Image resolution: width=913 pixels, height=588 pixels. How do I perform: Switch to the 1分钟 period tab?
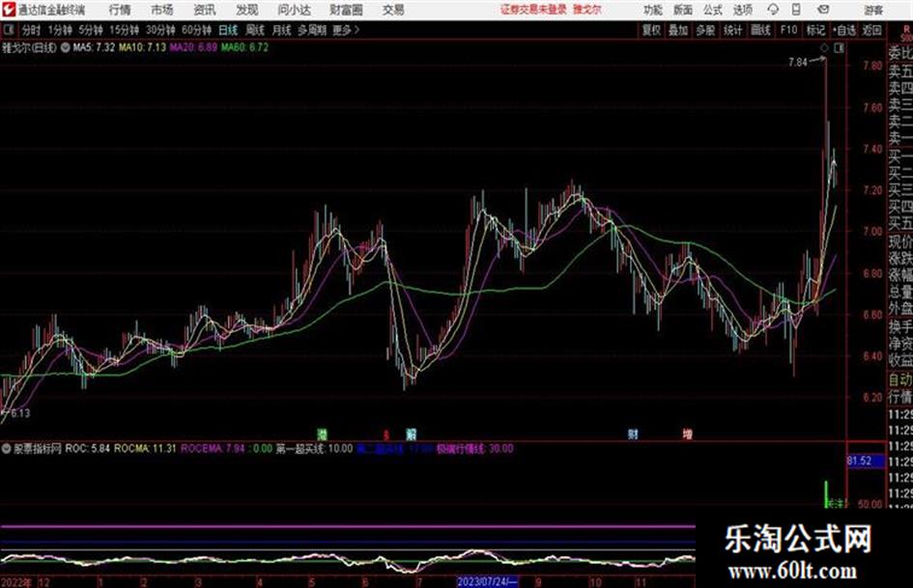click(59, 30)
